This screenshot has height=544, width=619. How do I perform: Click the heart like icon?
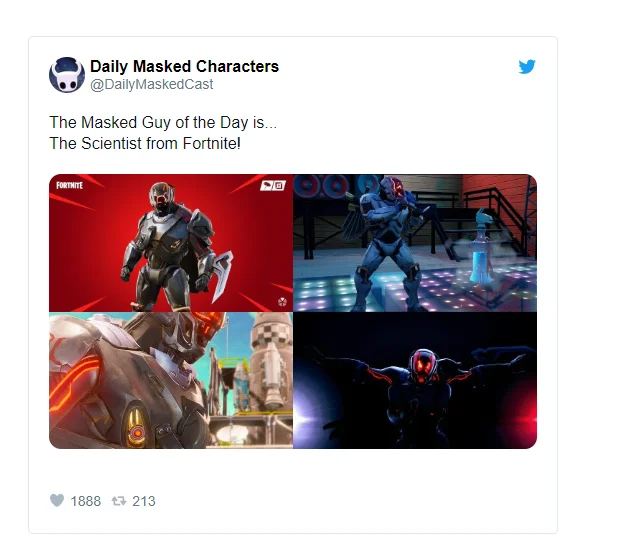57,500
